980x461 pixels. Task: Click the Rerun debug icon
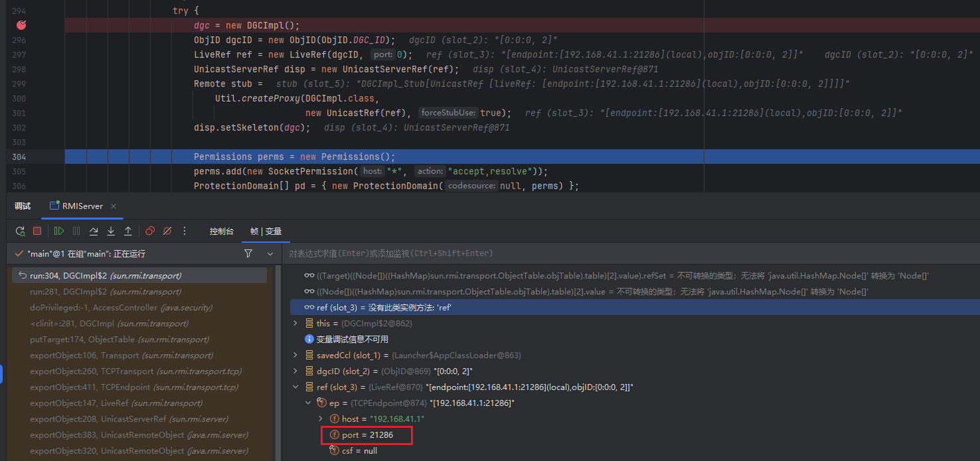coord(20,231)
